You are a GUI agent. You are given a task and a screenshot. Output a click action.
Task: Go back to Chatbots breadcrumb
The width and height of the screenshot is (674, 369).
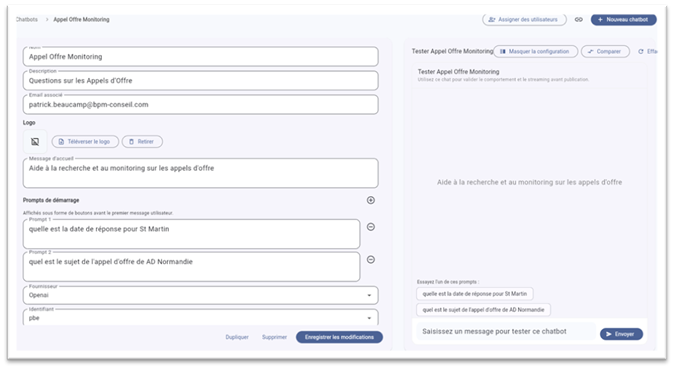[x=27, y=19]
